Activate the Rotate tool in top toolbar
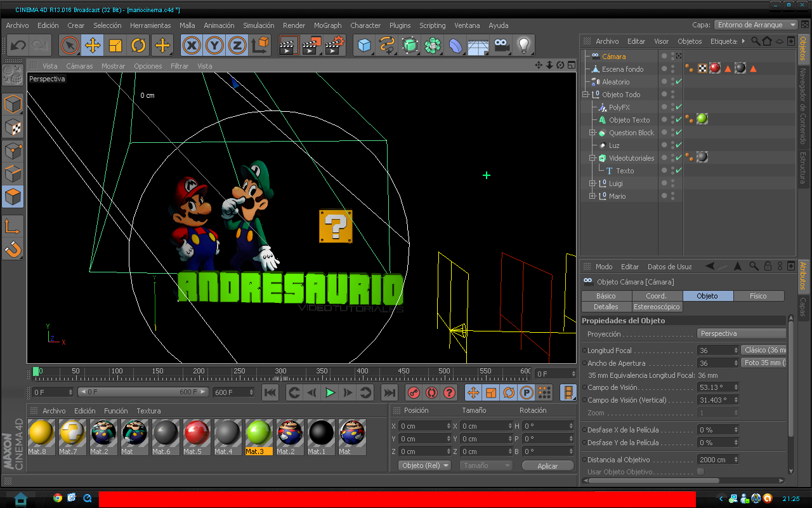The image size is (812, 508). (x=138, y=45)
